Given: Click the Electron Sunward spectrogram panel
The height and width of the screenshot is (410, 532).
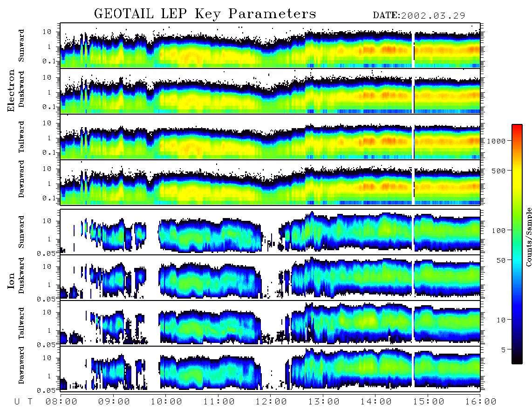Looking at the screenshot, I should click(x=270, y=46).
